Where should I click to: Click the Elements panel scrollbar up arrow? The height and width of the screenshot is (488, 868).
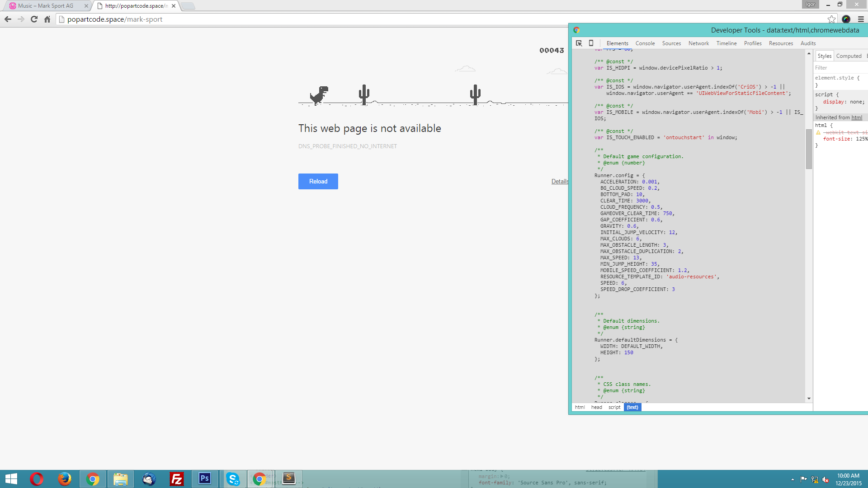coord(809,53)
